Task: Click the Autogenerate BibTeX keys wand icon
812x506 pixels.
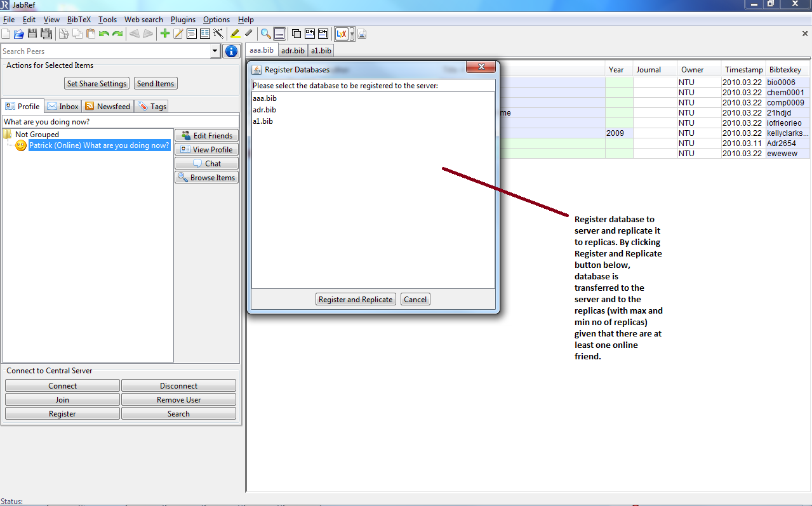Action: [x=218, y=34]
